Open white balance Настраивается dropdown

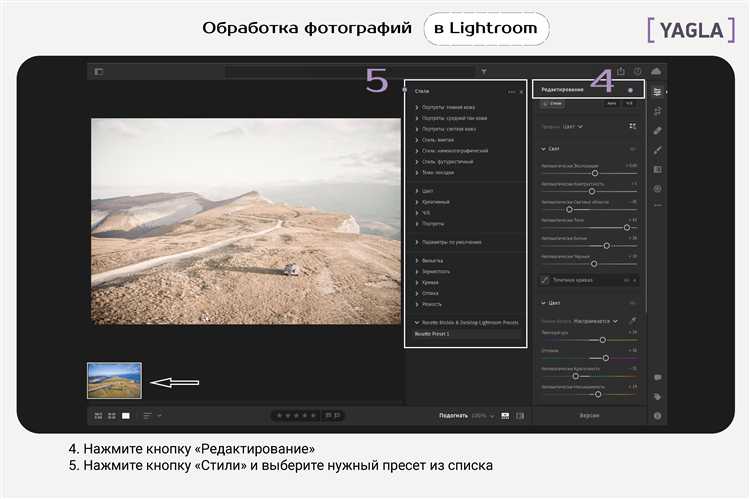(x=596, y=321)
